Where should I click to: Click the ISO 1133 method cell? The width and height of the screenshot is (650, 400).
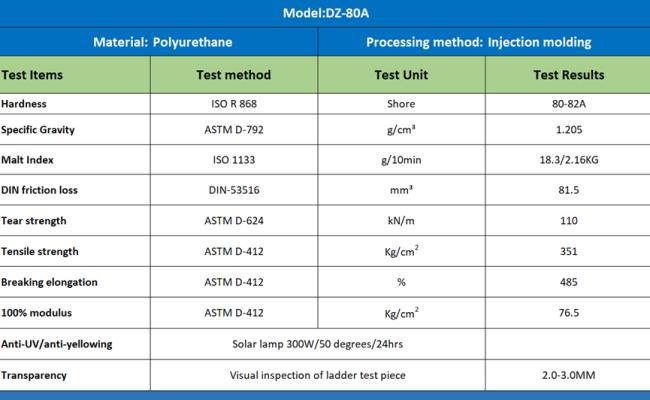pyautogui.click(x=233, y=159)
